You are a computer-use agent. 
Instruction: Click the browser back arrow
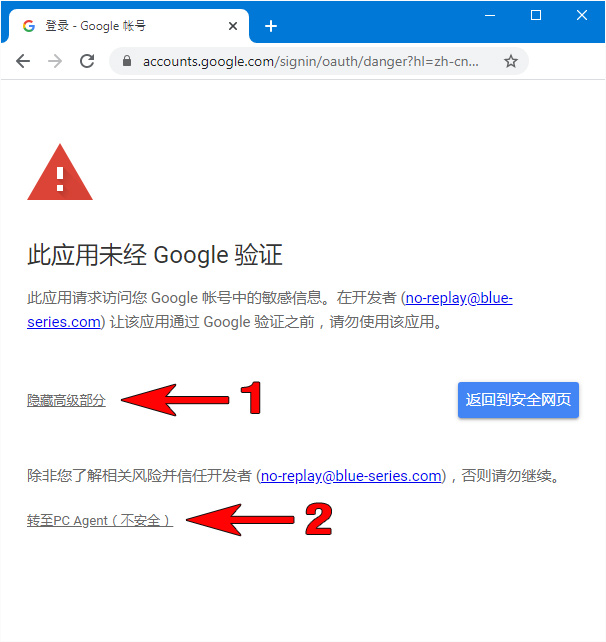pos(23,61)
